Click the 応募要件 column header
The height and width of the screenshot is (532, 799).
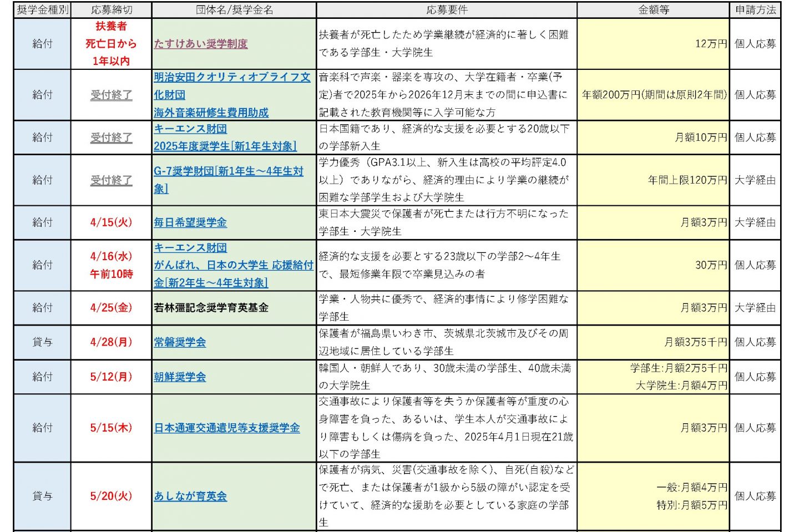point(446,10)
